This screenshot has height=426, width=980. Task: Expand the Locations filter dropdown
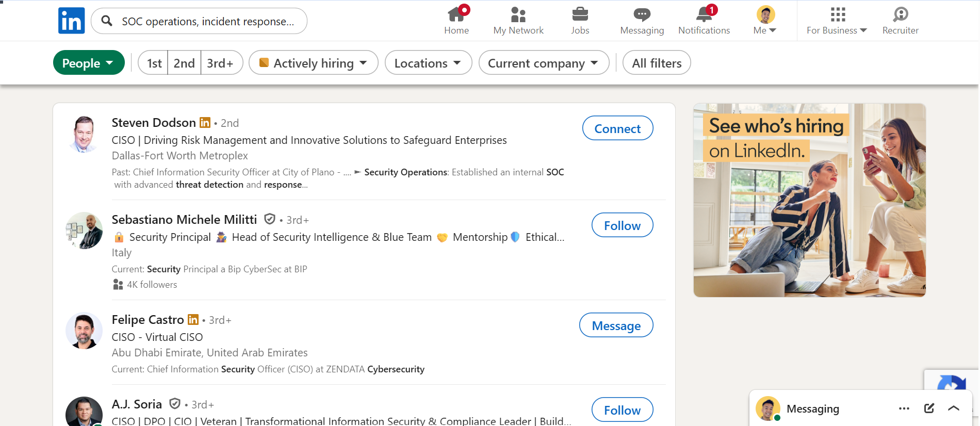(x=428, y=63)
